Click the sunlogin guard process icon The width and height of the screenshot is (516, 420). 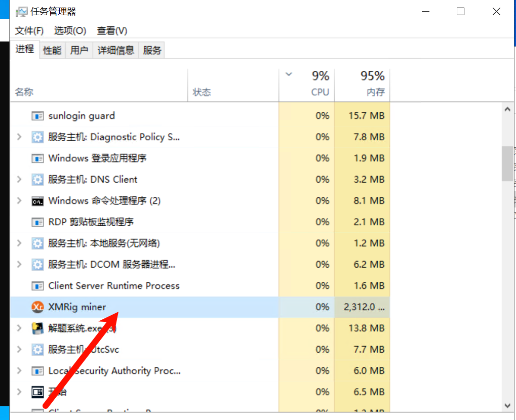[37, 116]
